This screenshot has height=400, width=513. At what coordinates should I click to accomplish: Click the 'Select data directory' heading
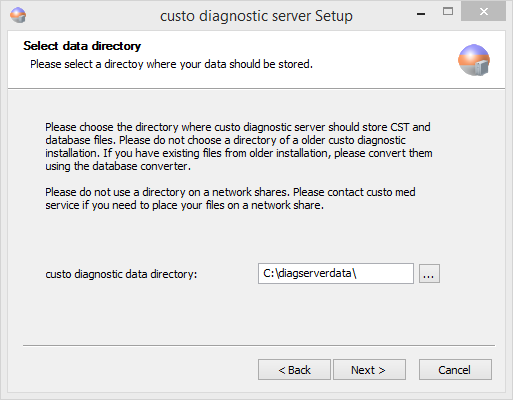(x=82, y=46)
